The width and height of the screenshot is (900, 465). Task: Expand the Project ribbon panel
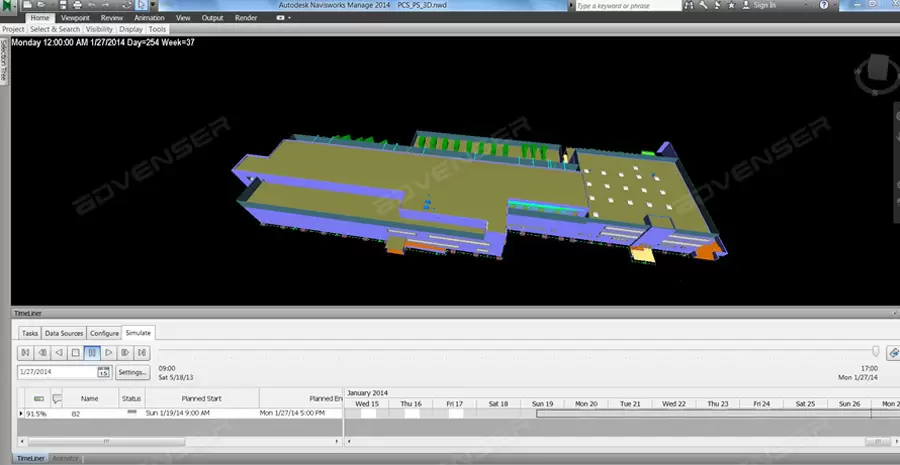13,29
